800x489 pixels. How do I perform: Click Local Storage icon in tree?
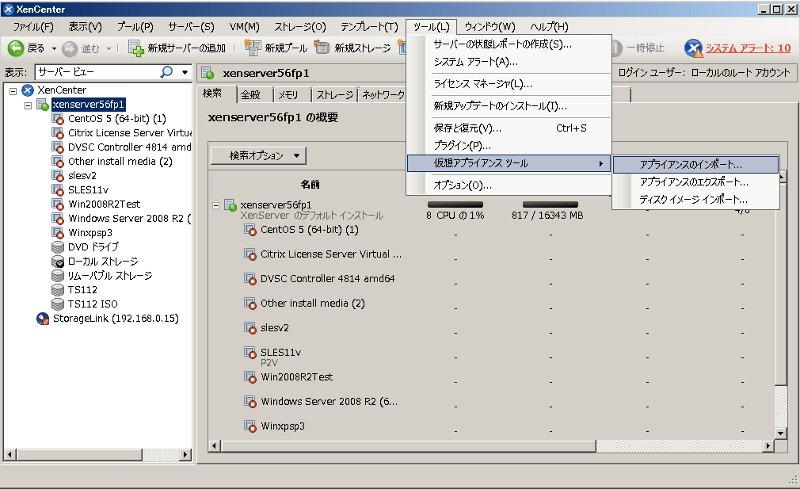click(58, 261)
